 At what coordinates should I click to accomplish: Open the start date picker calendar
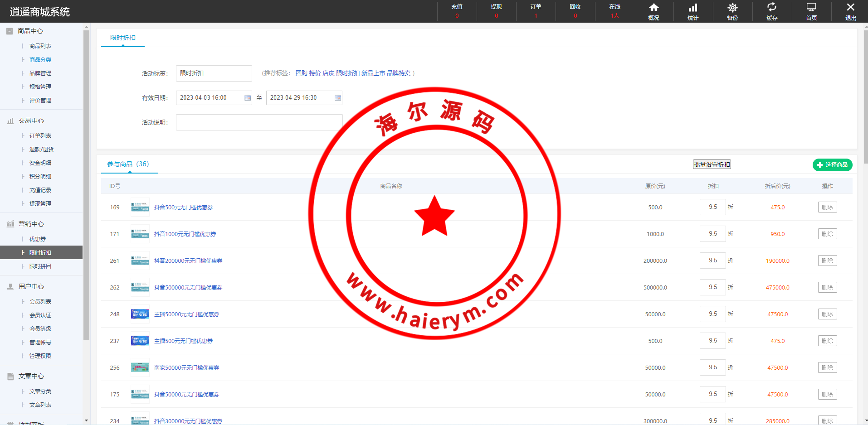pos(246,97)
